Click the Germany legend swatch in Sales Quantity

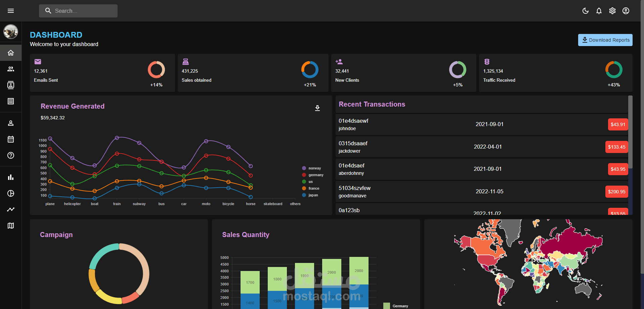[x=387, y=306]
